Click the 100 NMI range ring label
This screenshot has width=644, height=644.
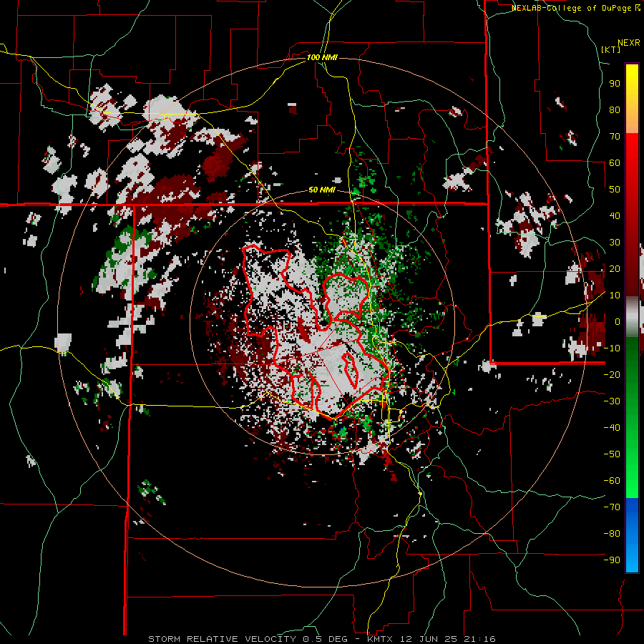[322, 57]
